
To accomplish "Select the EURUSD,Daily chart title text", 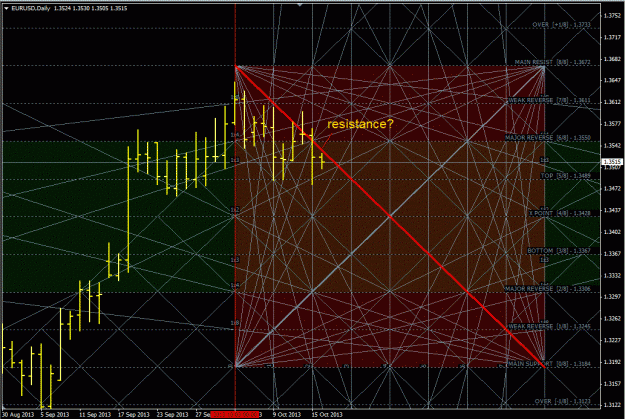I will coord(31,8).
